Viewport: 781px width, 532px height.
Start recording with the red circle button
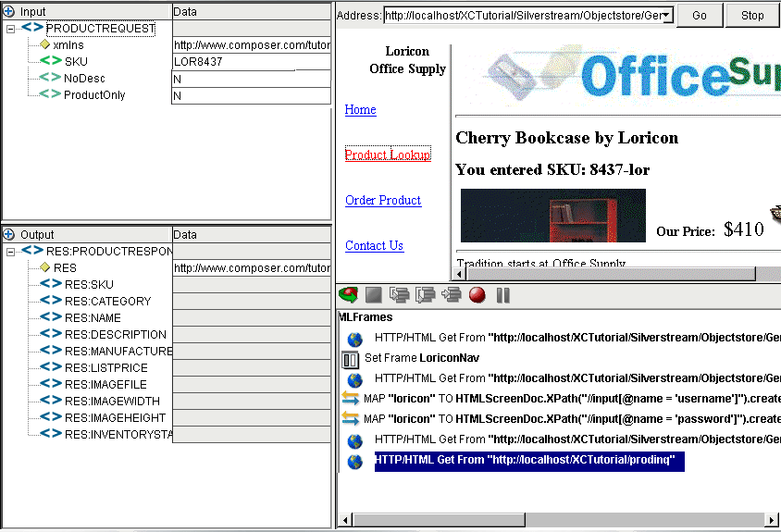(477, 295)
